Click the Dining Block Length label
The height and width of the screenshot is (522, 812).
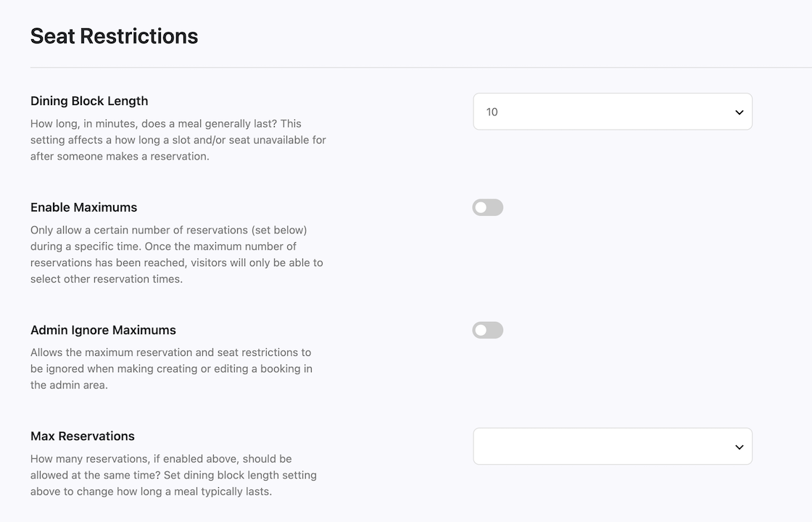tap(89, 101)
